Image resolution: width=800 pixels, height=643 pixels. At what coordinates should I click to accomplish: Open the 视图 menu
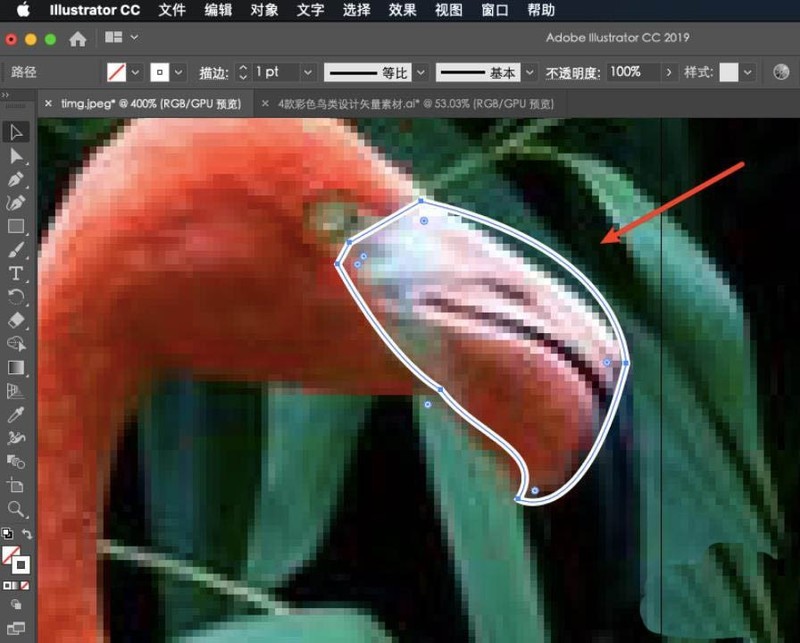447,11
